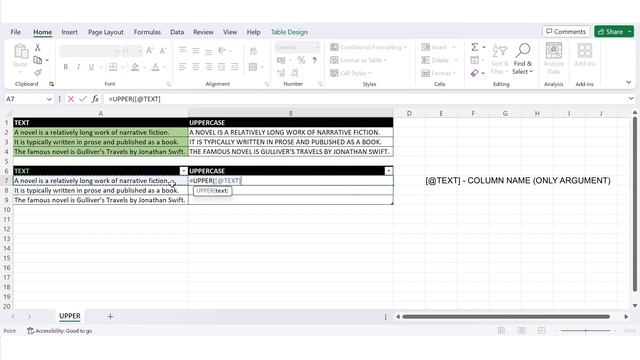The width and height of the screenshot is (640, 360).
Task: Open the Borders tool
Action: pos(113,67)
